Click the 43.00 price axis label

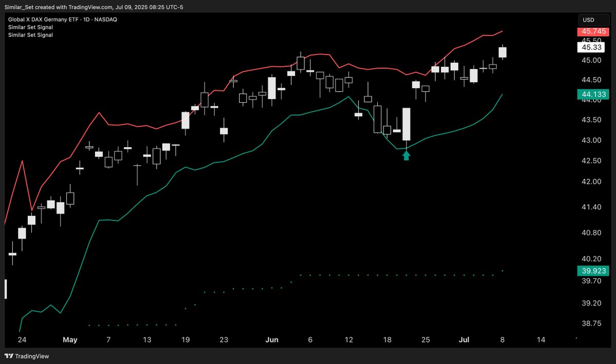coord(592,140)
